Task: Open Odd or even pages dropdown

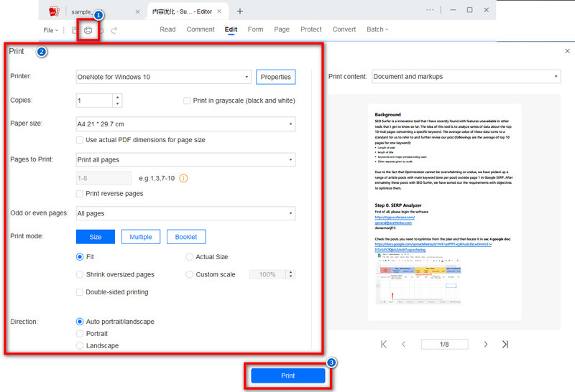Action: pyautogui.click(x=185, y=213)
